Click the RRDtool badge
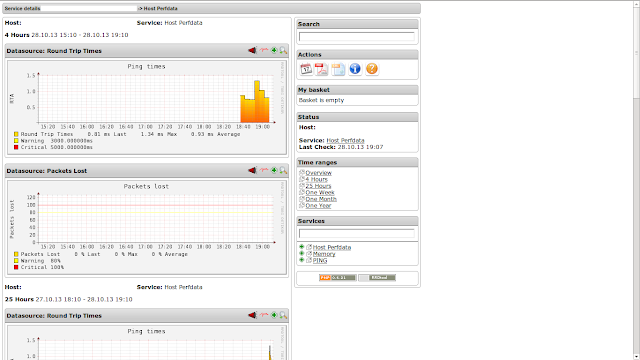Screen dimensions: 640x360 point(377,278)
